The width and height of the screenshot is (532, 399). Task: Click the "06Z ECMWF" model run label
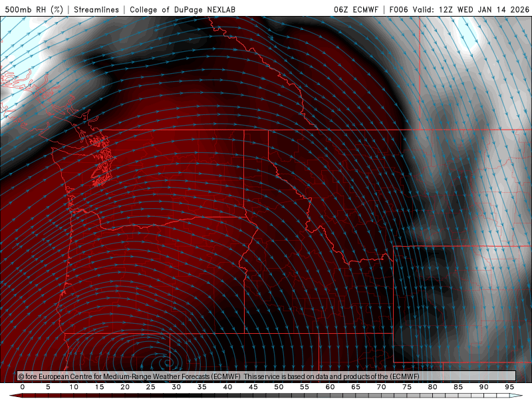click(356, 9)
